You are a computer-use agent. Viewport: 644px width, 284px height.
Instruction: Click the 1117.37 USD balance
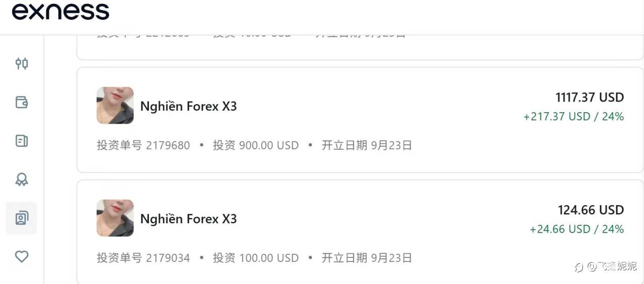point(589,97)
